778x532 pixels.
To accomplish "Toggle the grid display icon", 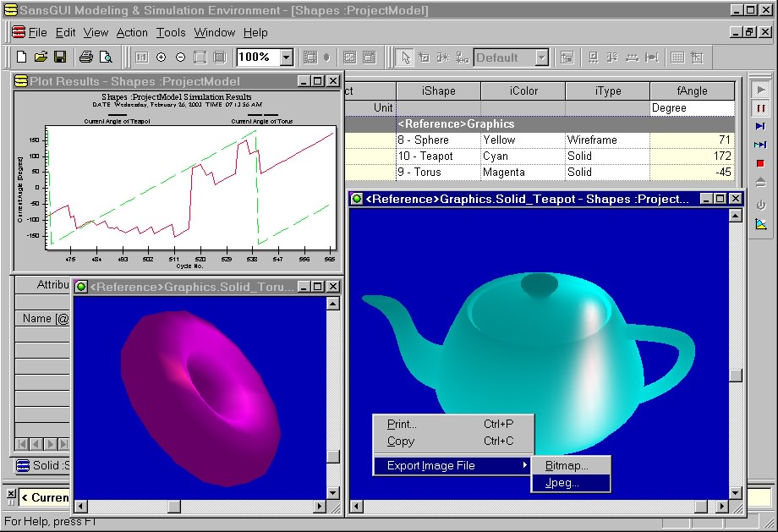I will 677,58.
